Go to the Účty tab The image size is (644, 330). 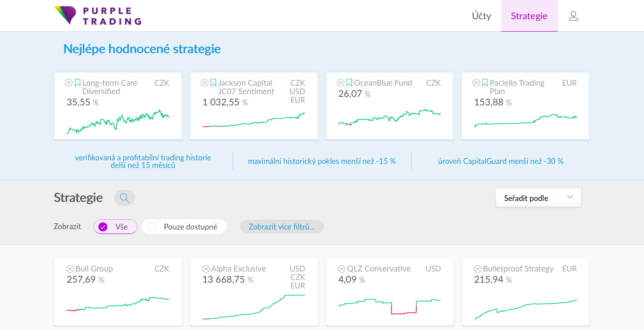(x=481, y=16)
